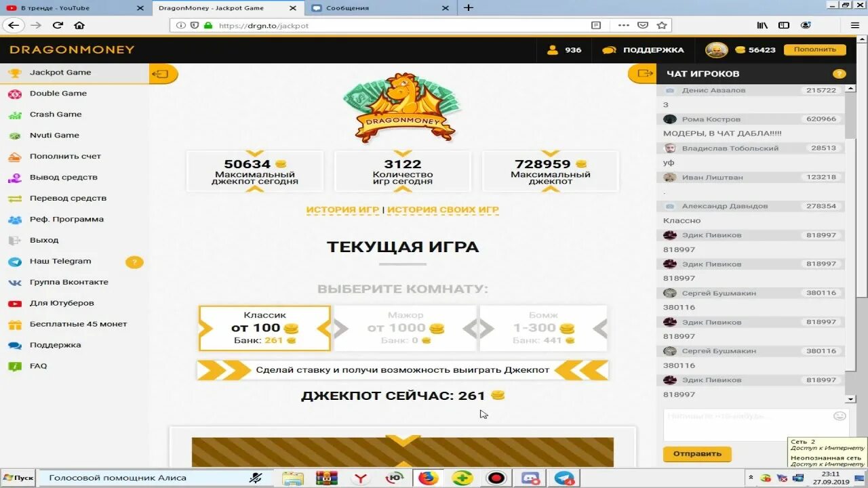This screenshot has height=488, width=868.
Task: Click the Пополнить счет wallet icon
Action: point(14,157)
